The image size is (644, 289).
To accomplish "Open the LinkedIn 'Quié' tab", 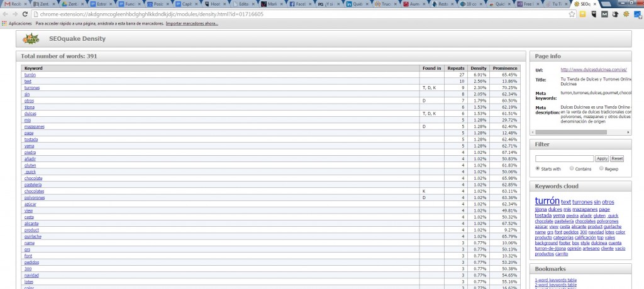I will coord(357,4).
